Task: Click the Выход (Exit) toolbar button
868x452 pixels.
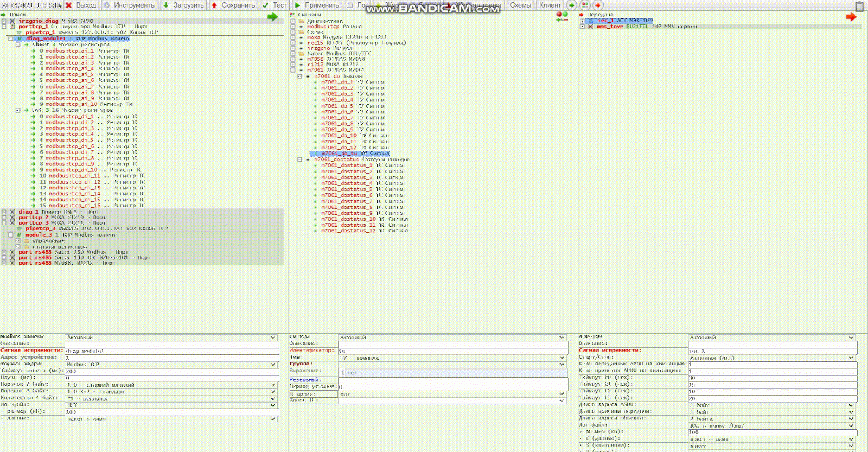Action: pos(80,5)
